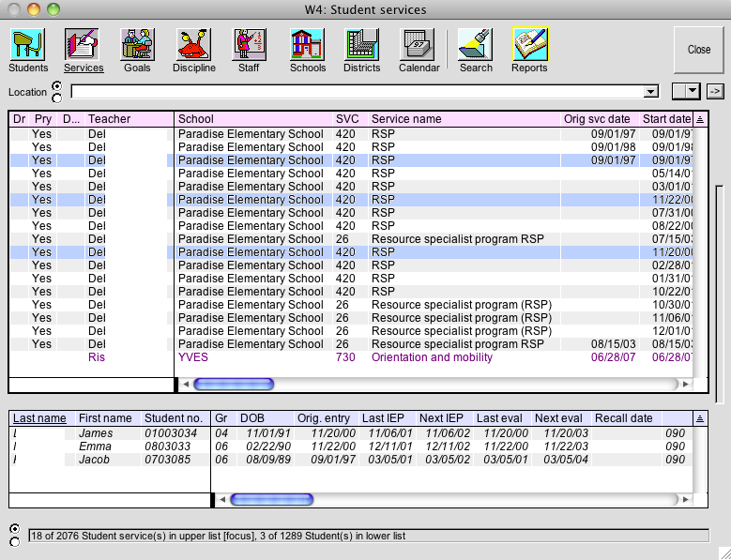
Task: Open the Students module icon
Action: pyautogui.click(x=28, y=44)
